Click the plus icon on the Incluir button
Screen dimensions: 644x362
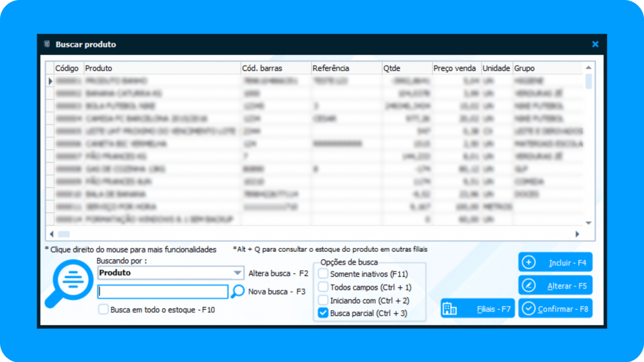tap(529, 262)
